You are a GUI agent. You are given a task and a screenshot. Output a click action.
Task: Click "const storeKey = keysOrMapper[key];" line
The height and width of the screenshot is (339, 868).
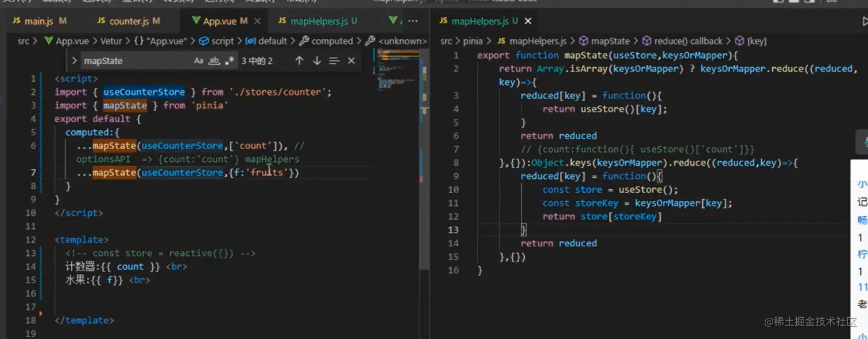tap(638, 203)
